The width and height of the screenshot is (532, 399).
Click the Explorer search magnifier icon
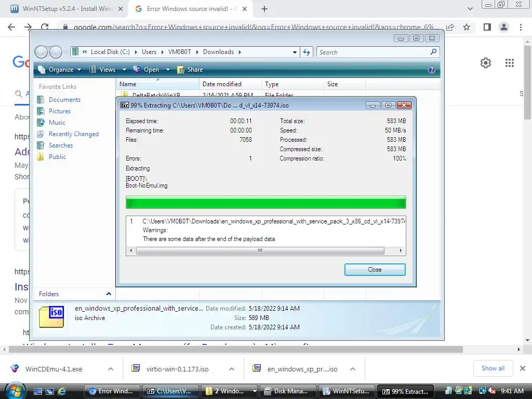pyautogui.click(x=433, y=52)
